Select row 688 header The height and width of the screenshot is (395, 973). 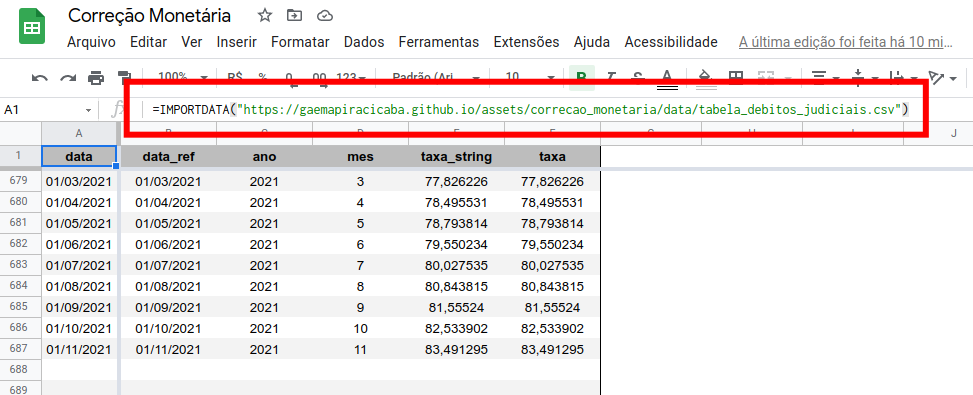coord(20,370)
